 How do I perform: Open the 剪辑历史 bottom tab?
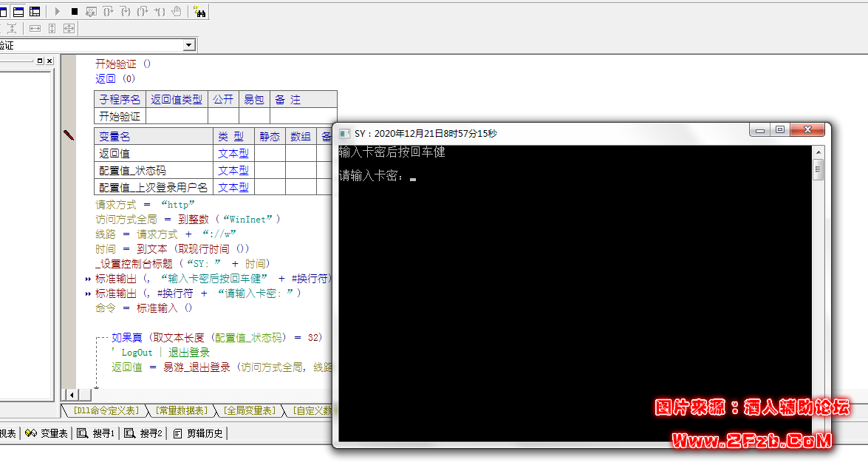pyautogui.click(x=199, y=433)
